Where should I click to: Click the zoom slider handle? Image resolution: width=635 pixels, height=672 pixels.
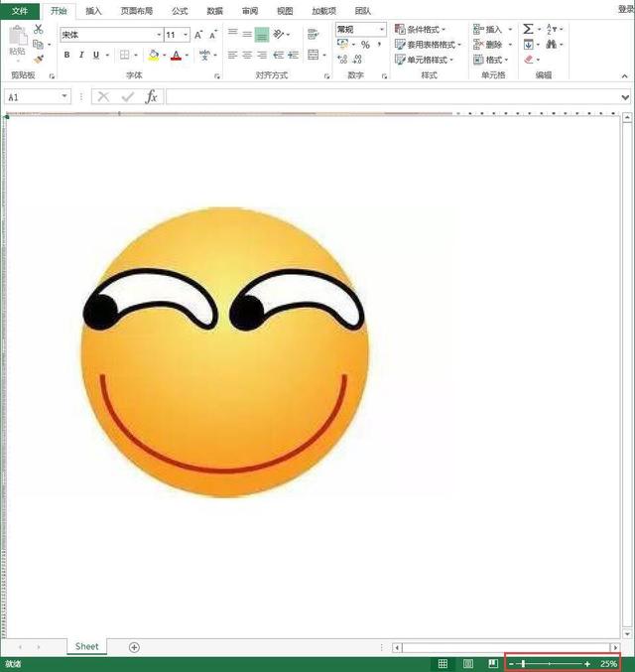point(523,664)
